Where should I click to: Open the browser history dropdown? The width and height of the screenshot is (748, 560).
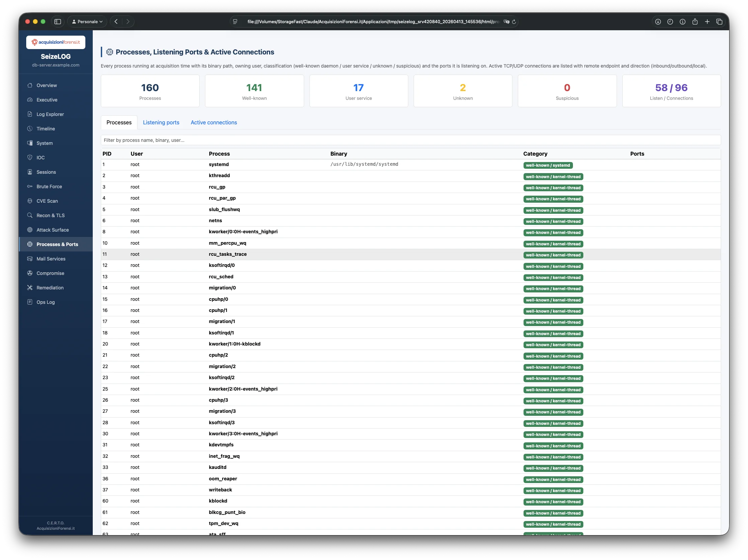pos(670,21)
